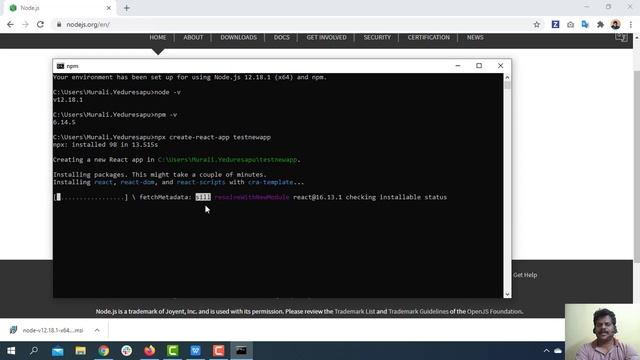Click the camera extension icon
The height and width of the screenshot is (360, 640).
(570, 24)
